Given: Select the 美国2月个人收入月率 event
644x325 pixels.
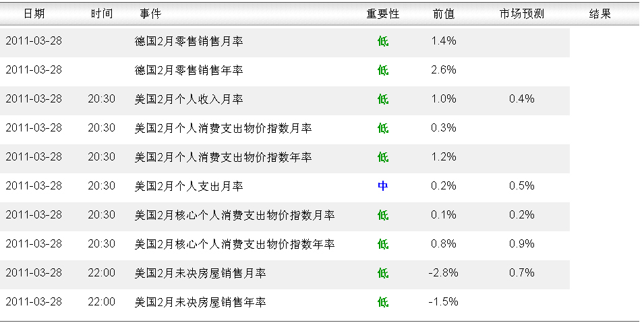Looking at the screenshot, I should pyautogui.click(x=189, y=99).
